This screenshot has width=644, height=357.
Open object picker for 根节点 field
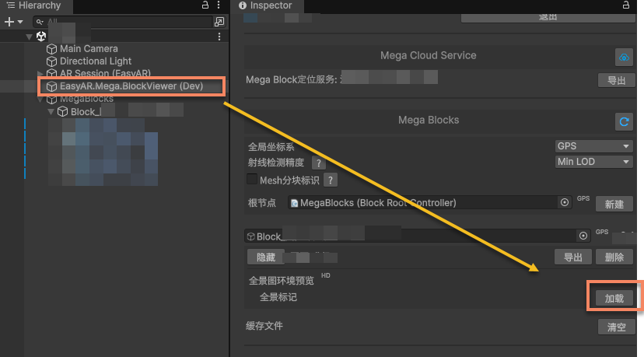point(565,202)
